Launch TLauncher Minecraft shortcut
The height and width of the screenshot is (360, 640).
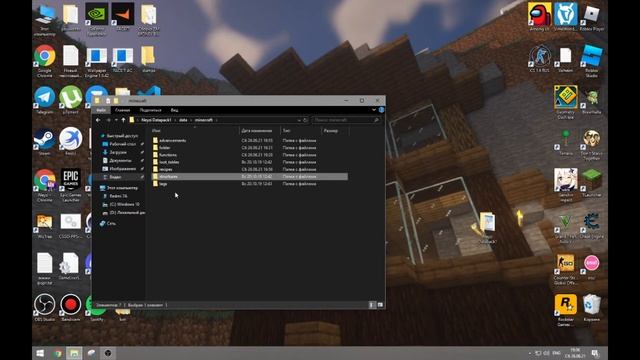click(x=592, y=183)
